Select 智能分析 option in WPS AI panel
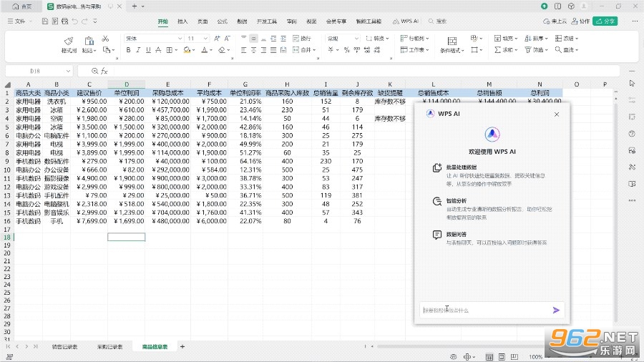644x362 pixels. click(x=457, y=201)
